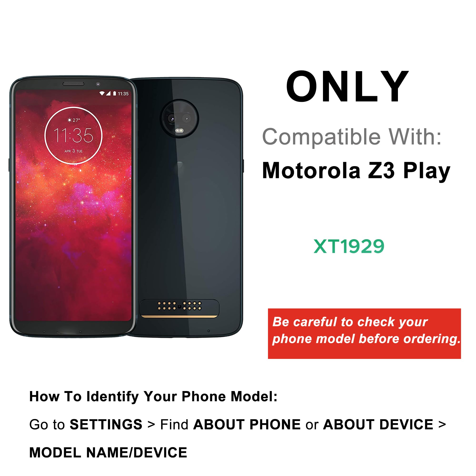Screen dimensions: 476x476
Task: Click the camera flash below rear lenses
Action: (179, 130)
